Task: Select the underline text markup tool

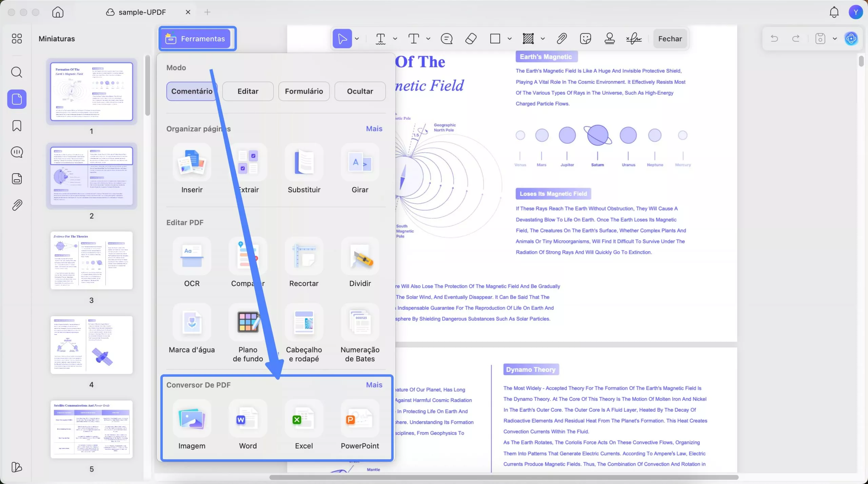Action: click(381, 39)
